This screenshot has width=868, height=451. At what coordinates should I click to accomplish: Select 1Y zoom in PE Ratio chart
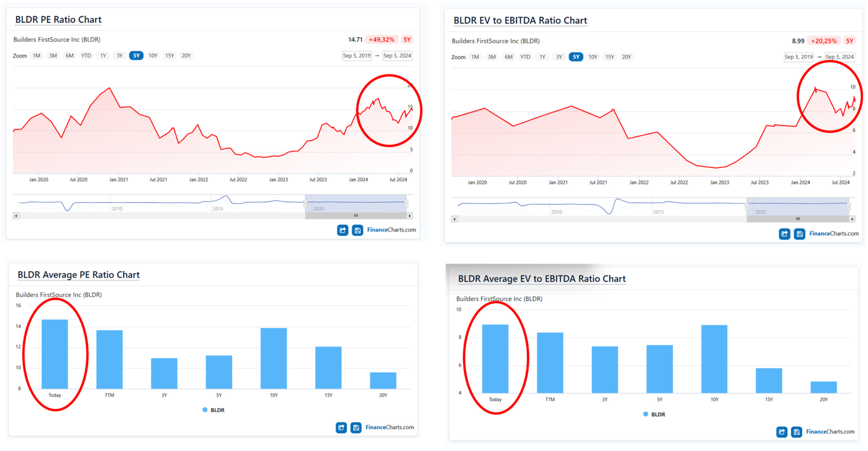click(103, 56)
